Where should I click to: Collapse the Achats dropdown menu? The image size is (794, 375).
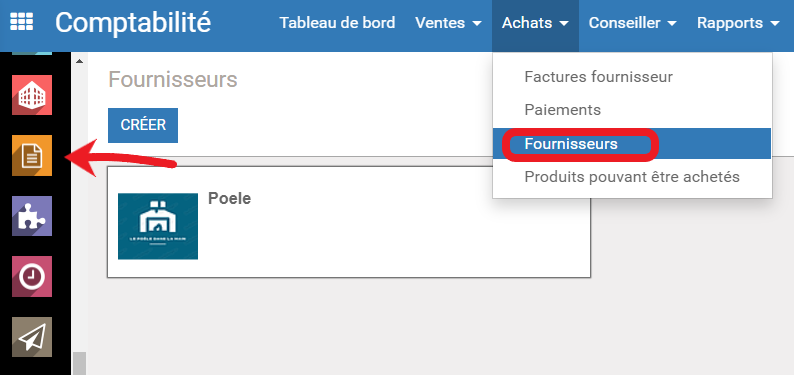[x=535, y=23]
